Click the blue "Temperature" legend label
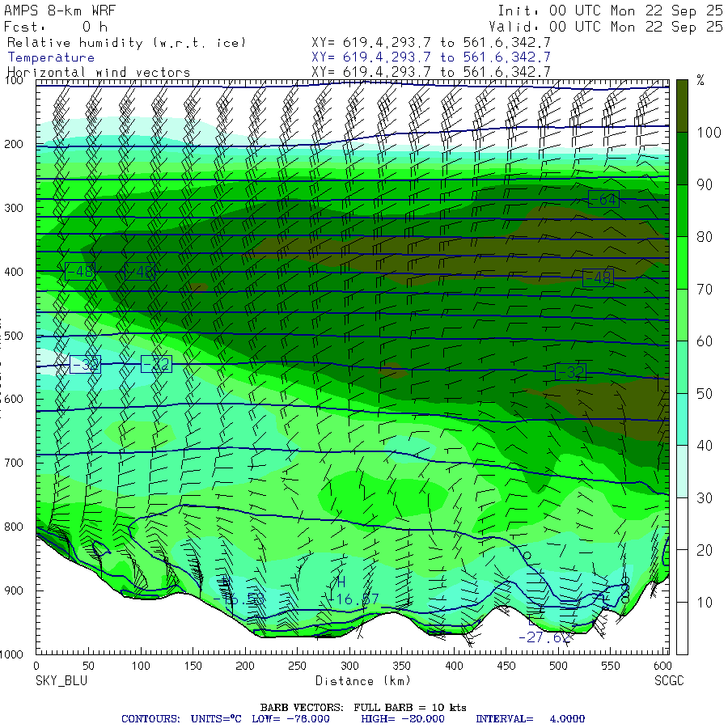Viewport: 728px width, 728px height. tap(51, 57)
